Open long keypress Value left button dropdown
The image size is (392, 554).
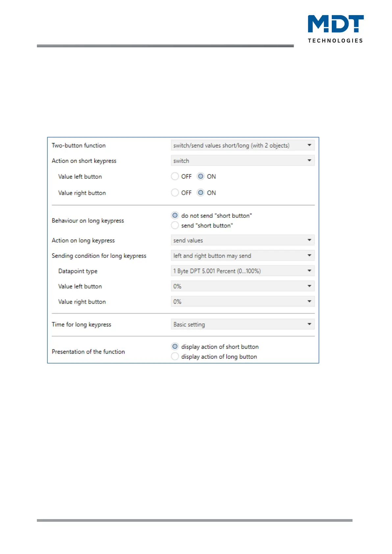(x=243, y=286)
